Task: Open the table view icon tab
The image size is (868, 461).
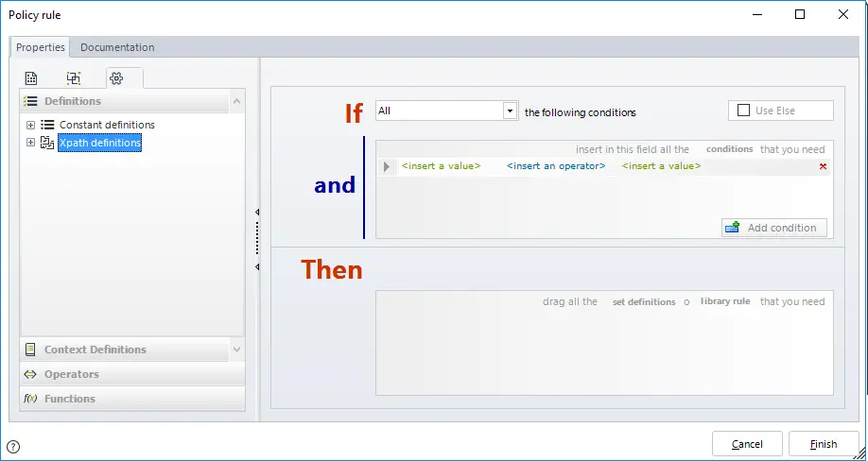Action: click(x=31, y=78)
